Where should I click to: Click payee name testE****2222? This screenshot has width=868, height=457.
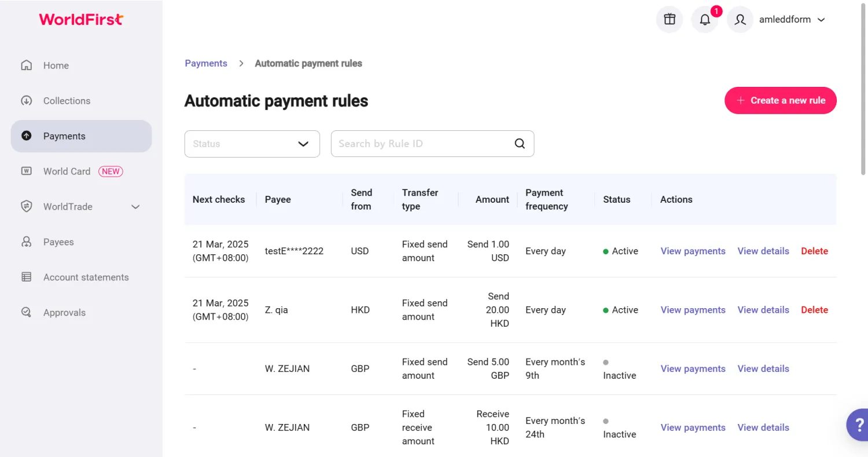point(294,251)
